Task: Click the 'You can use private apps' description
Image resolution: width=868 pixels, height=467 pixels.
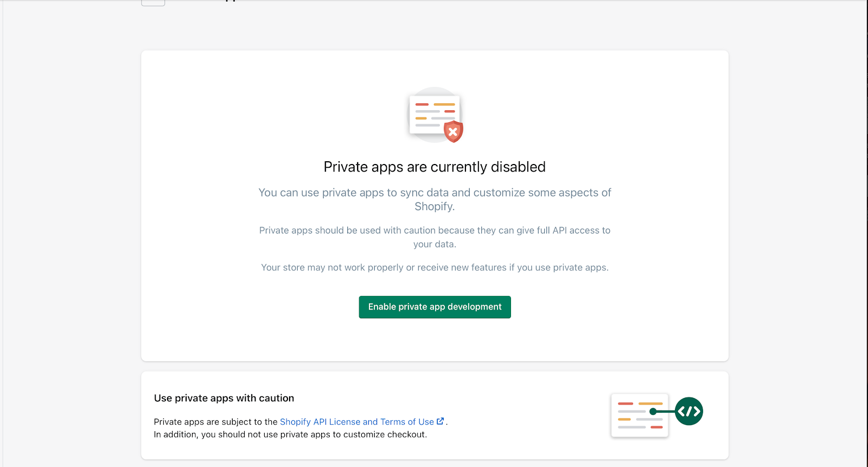Action: click(x=435, y=193)
